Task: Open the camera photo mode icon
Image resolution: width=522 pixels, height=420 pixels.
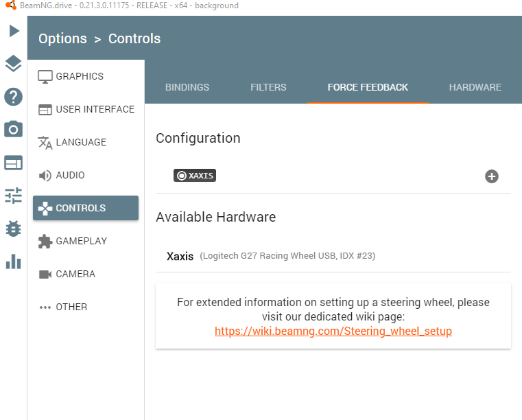Action: tap(13, 129)
